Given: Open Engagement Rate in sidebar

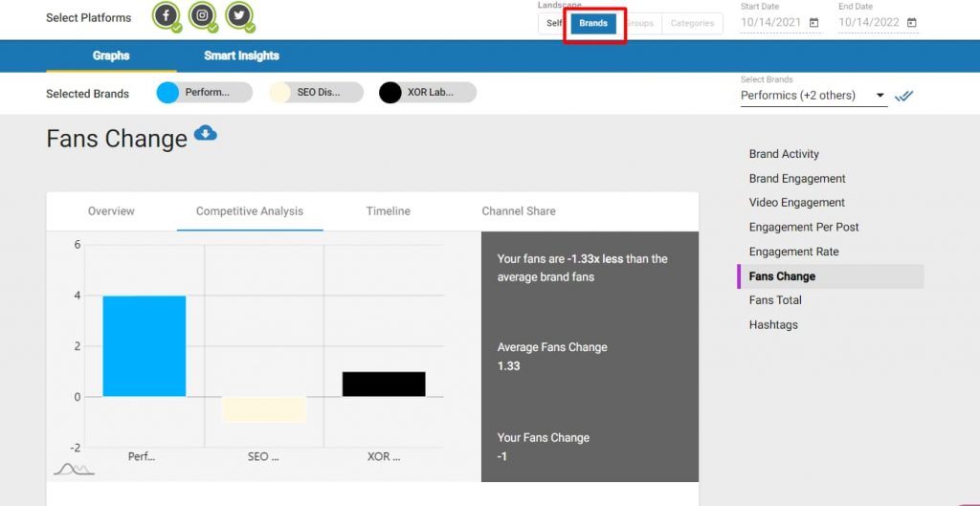Looking at the screenshot, I should (x=793, y=252).
